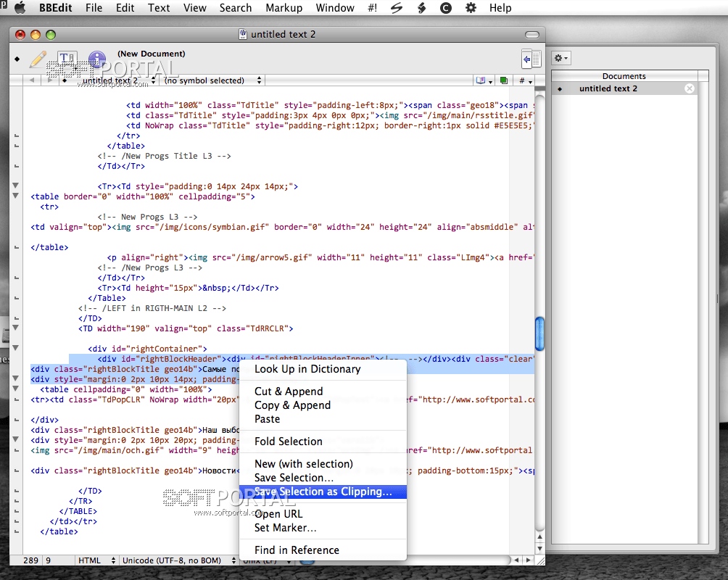Click the green counterpart file icon
The image size is (728, 580).
503,81
